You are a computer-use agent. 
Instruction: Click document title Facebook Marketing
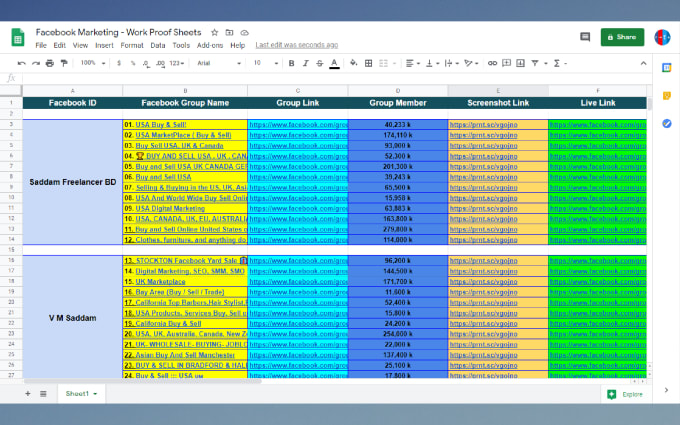coord(118,32)
